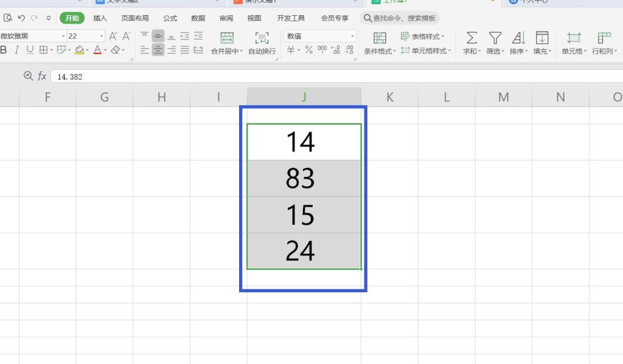
Task: Open the 数据 ribbon tab
Action: pyautogui.click(x=198, y=18)
